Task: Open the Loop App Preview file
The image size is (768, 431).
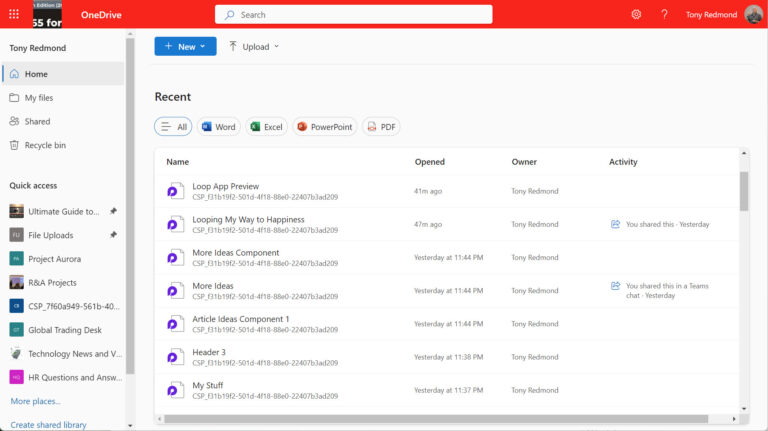Action: (225, 186)
